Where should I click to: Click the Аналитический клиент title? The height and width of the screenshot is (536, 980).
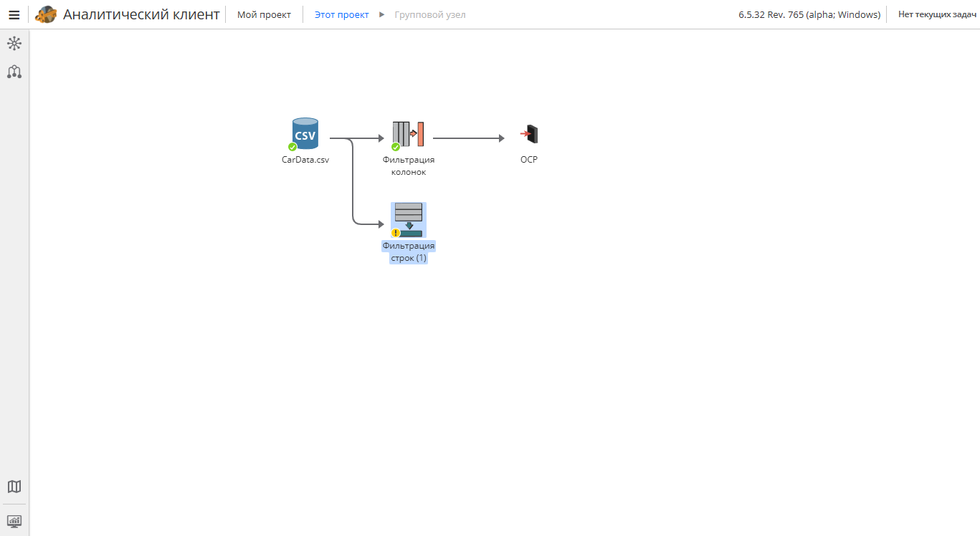pyautogui.click(x=141, y=14)
